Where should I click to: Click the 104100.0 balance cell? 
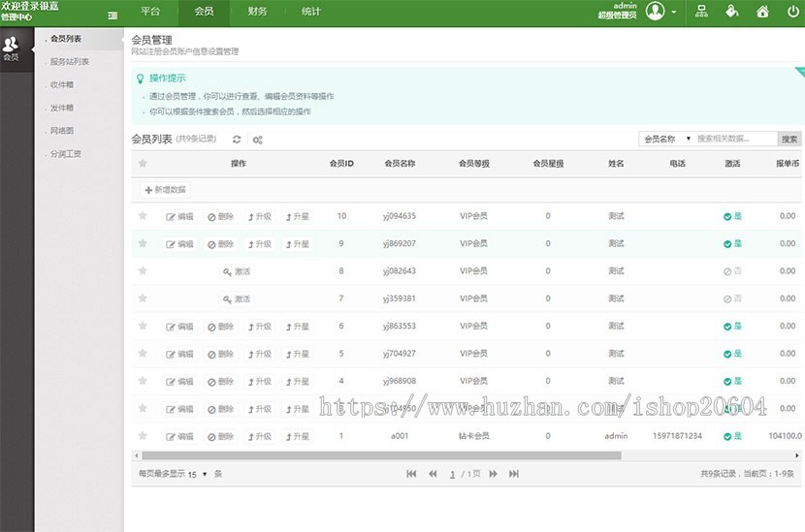click(786, 436)
